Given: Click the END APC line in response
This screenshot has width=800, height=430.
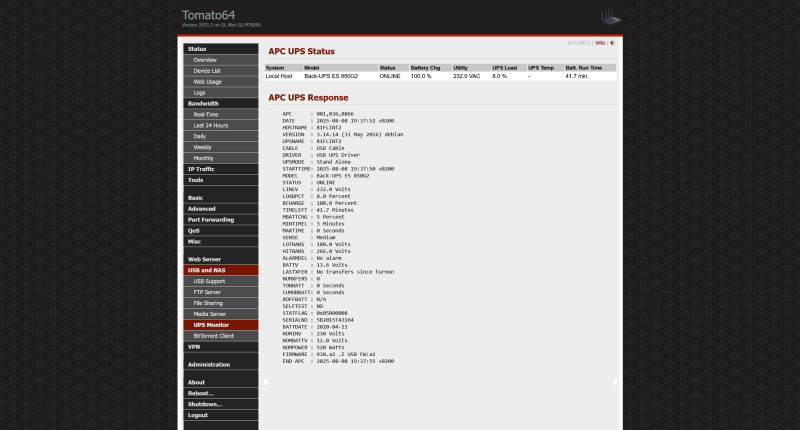Looking at the screenshot, I should [338, 361].
